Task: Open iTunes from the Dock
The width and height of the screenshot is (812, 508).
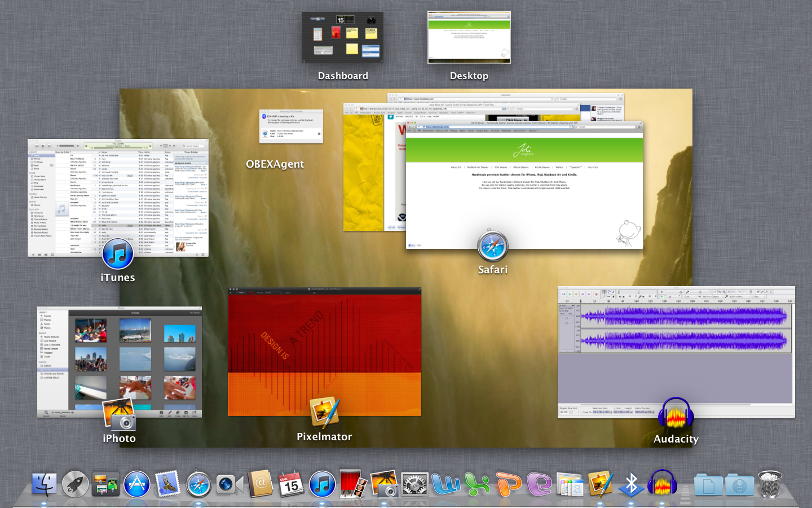Action: tap(322, 484)
